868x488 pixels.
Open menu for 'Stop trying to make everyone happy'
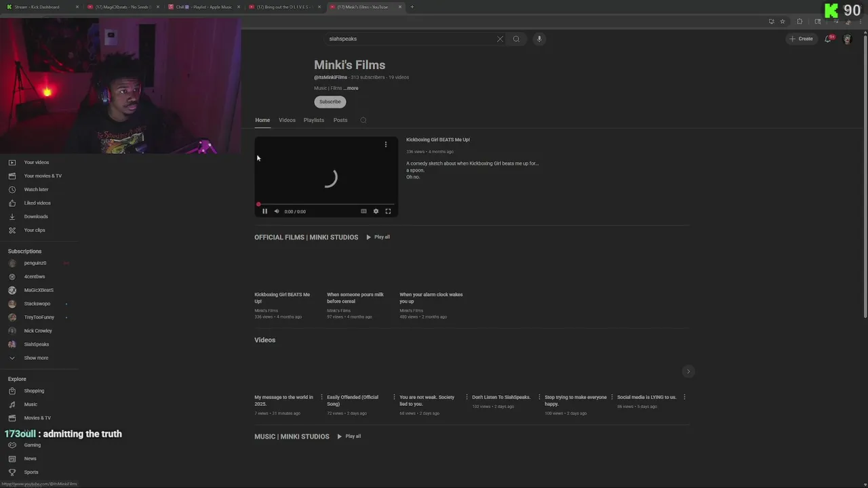612,397
